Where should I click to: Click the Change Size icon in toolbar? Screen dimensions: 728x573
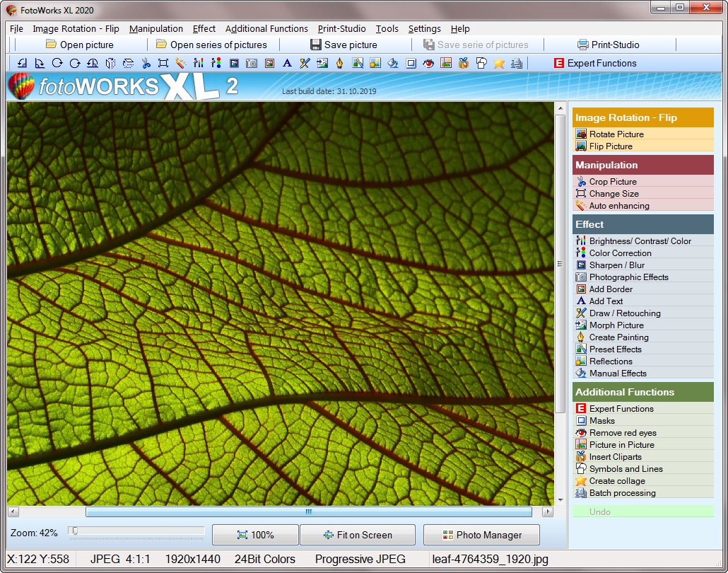163,63
